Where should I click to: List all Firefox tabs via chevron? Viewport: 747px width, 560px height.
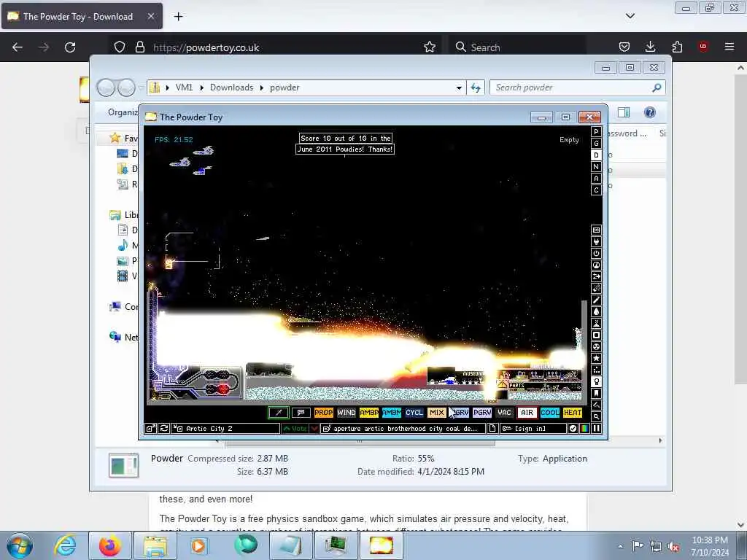coord(630,16)
